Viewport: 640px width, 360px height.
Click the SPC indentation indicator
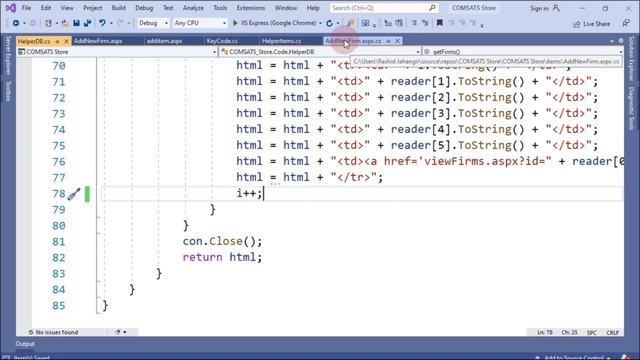click(592, 333)
